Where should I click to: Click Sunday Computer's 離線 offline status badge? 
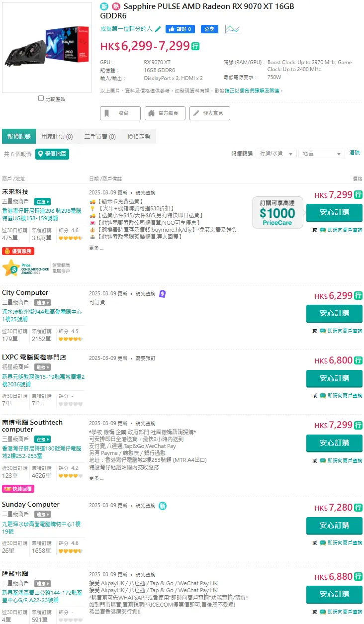tap(42, 514)
